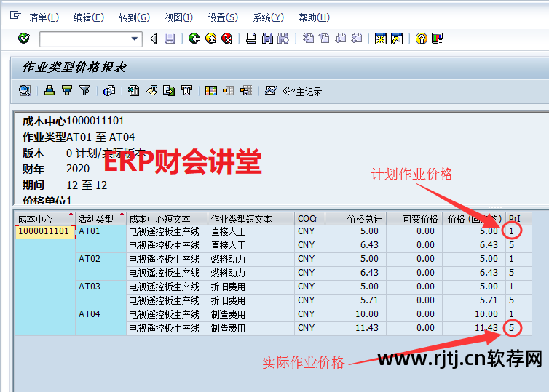
Task: Send to mail recipient icon
Action: coord(186,91)
